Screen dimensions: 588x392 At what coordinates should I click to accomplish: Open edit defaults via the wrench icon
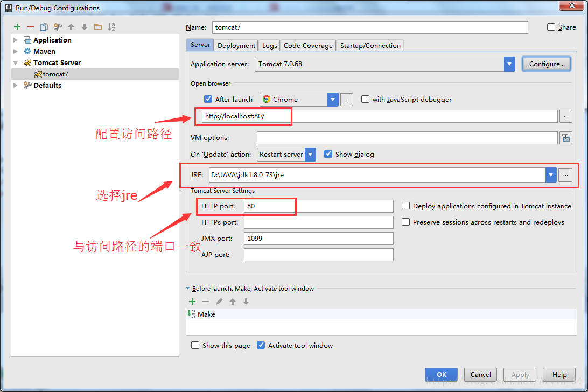coord(58,27)
